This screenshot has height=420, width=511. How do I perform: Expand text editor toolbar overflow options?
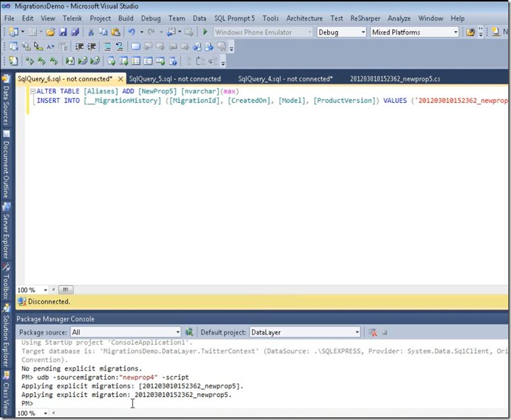coord(231,49)
